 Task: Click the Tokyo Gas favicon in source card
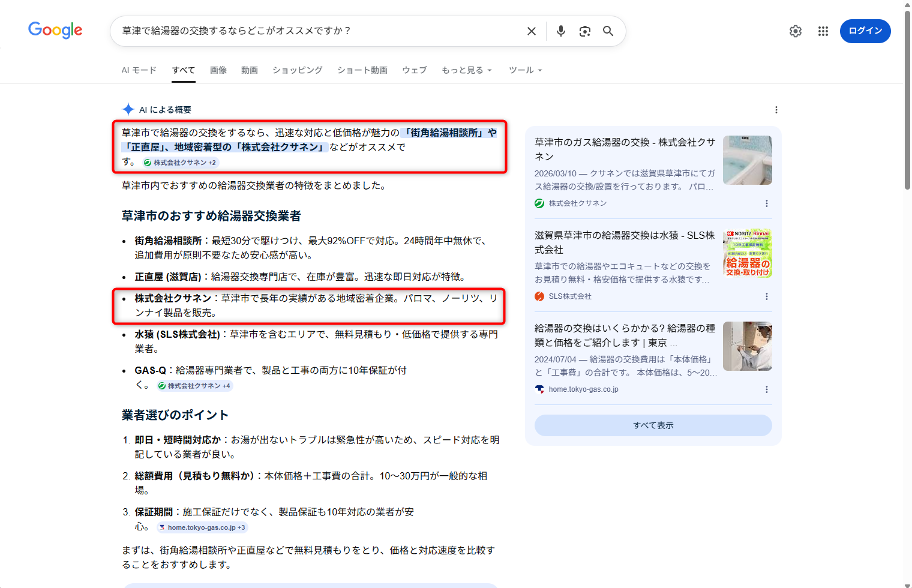click(539, 389)
